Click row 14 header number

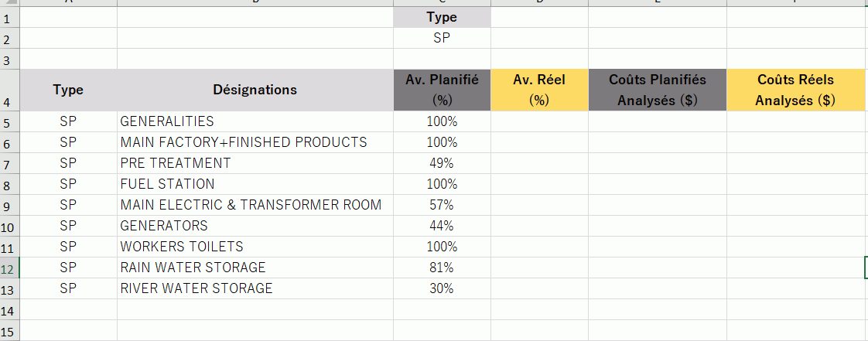[9, 309]
